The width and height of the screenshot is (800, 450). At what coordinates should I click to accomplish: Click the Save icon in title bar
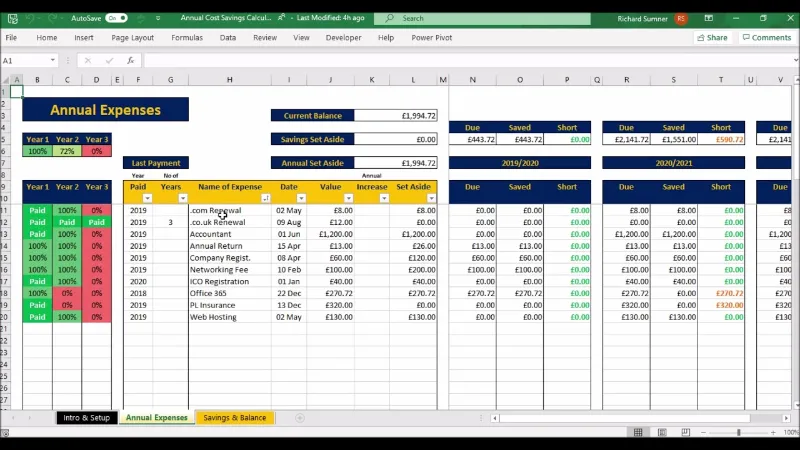click(x=13, y=18)
